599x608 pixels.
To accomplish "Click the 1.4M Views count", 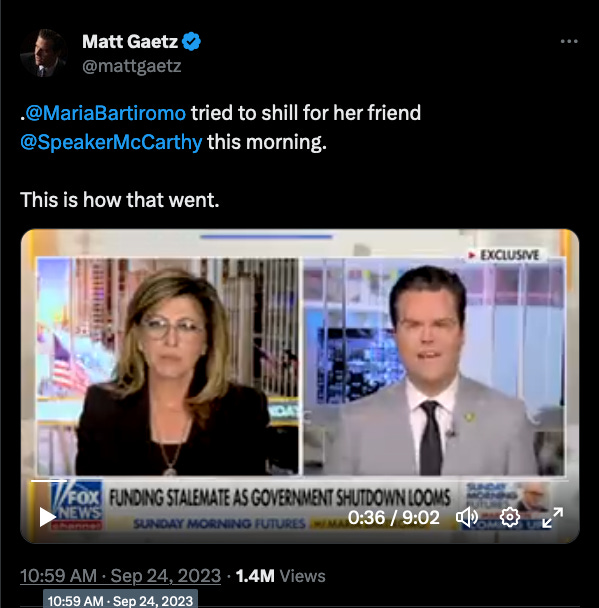I will point(280,576).
